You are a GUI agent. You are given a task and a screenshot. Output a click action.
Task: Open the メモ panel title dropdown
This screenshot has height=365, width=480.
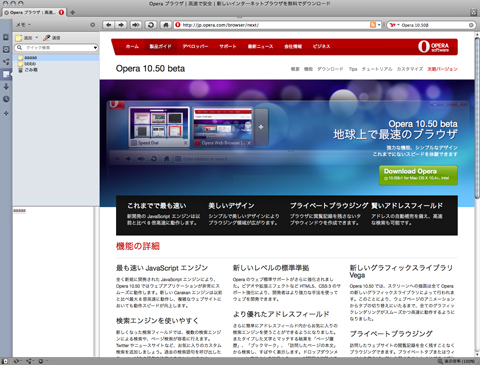tap(23, 25)
